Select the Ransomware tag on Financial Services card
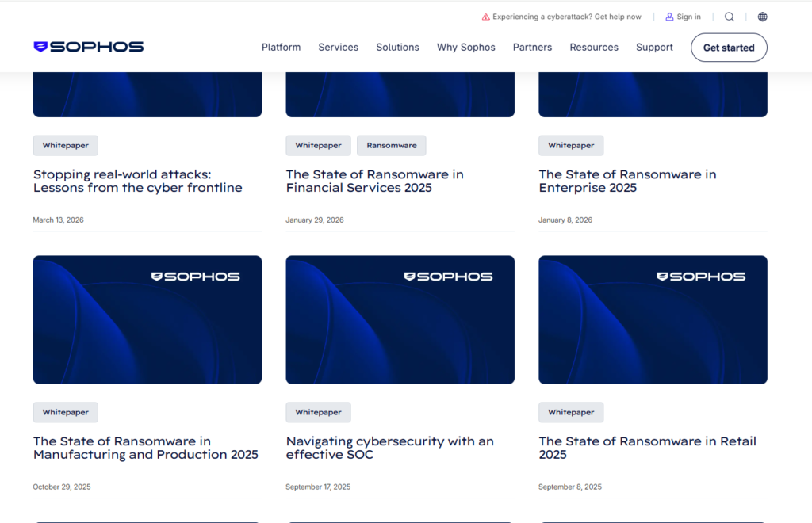 (x=391, y=146)
